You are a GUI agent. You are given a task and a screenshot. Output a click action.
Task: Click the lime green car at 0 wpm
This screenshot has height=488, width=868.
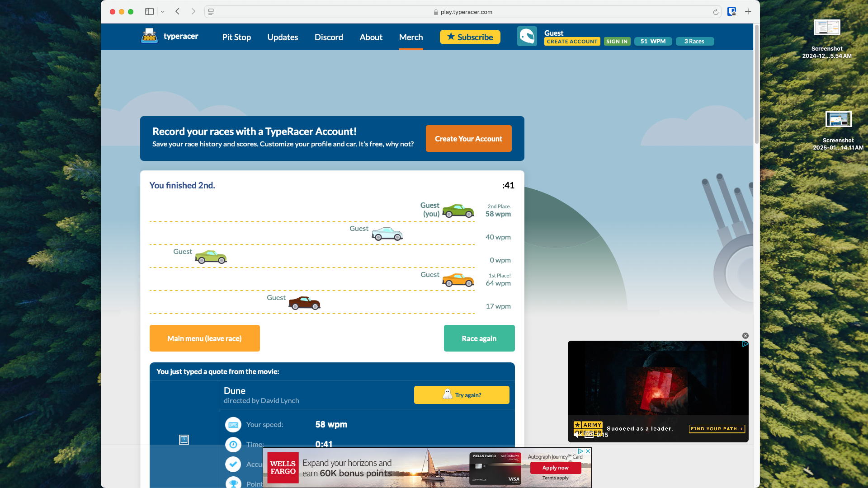tap(211, 257)
